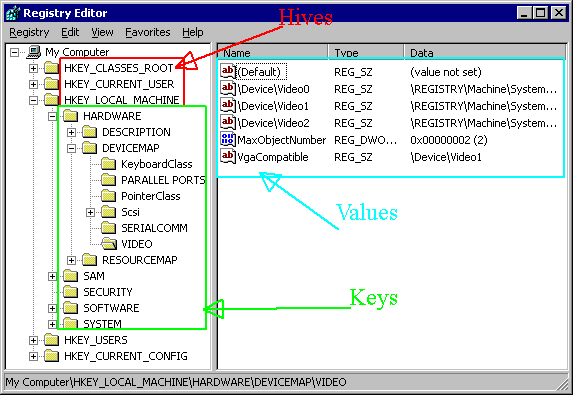This screenshot has width=573, height=395.
Task: Click the Scsi folder icon
Action: pyautogui.click(x=109, y=212)
